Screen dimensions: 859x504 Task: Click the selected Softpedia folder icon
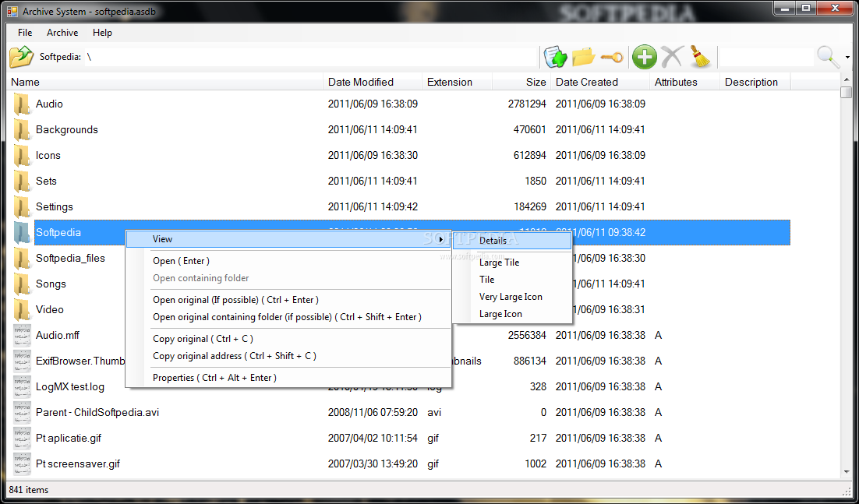pos(21,233)
